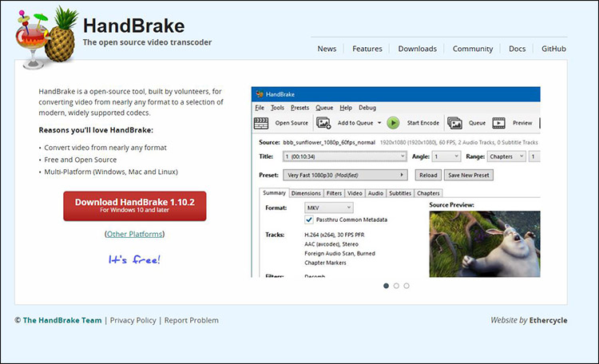599x364 pixels.
Task: Follow the Other Platforms link
Action: click(x=134, y=234)
